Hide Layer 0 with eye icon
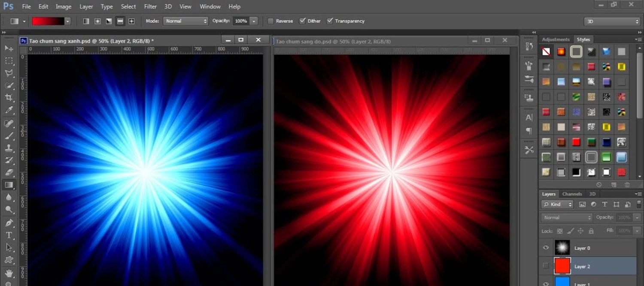The height and width of the screenshot is (286, 644). tap(546, 248)
